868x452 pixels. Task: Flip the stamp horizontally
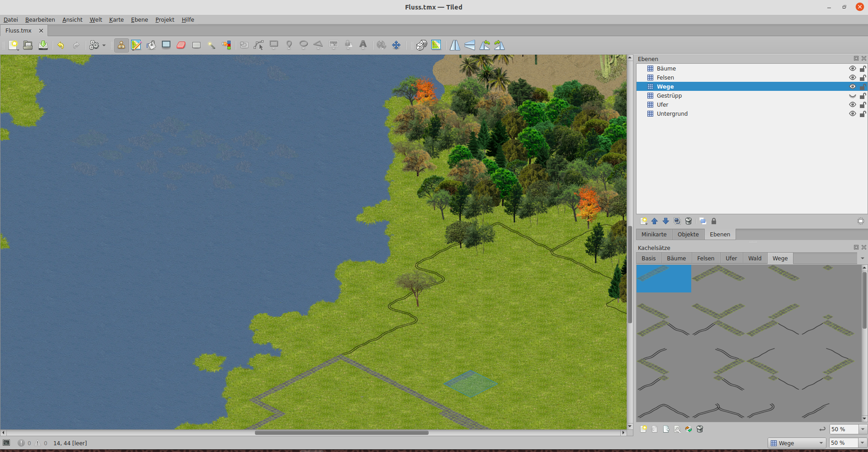[x=455, y=45]
